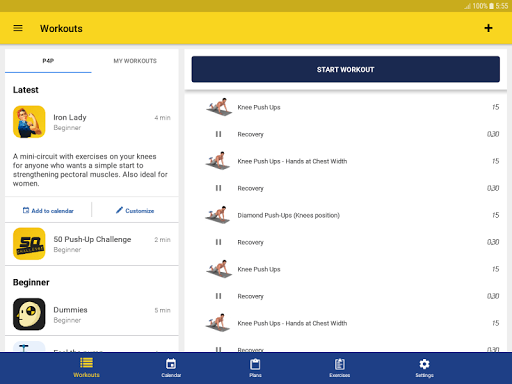Select the P4P tab
Image resolution: width=512 pixels, height=384 pixels.
(48, 61)
